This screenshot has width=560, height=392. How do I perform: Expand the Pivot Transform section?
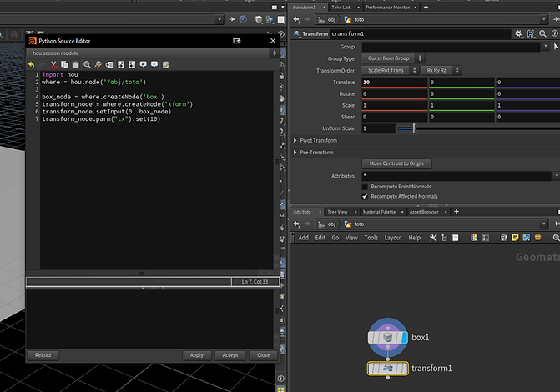click(x=295, y=140)
